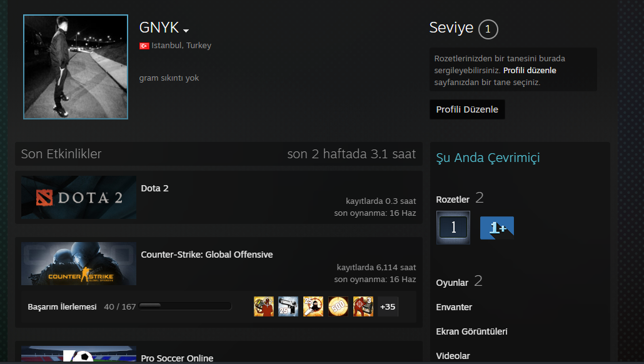Click the Profili Düzenle button
The image size is (644, 364).
click(x=467, y=109)
